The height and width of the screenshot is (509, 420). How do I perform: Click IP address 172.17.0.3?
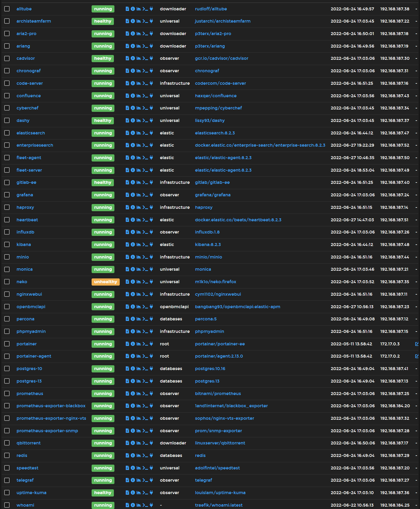(390, 344)
